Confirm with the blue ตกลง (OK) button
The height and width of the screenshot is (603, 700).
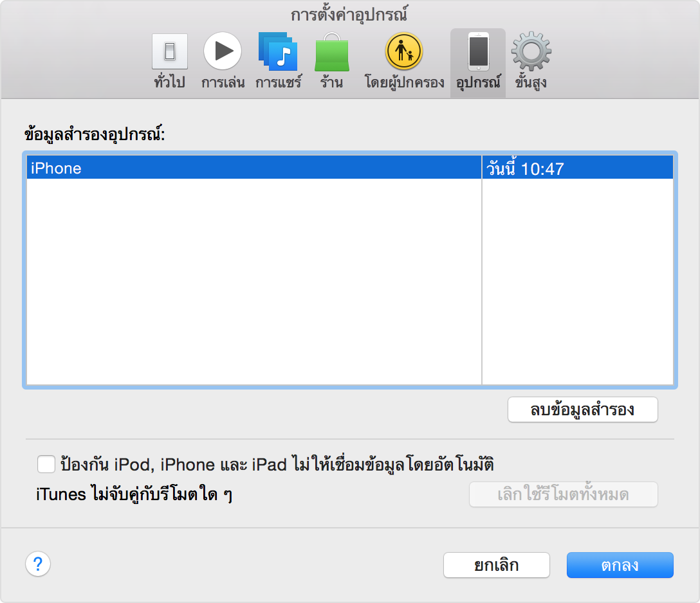point(620,565)
